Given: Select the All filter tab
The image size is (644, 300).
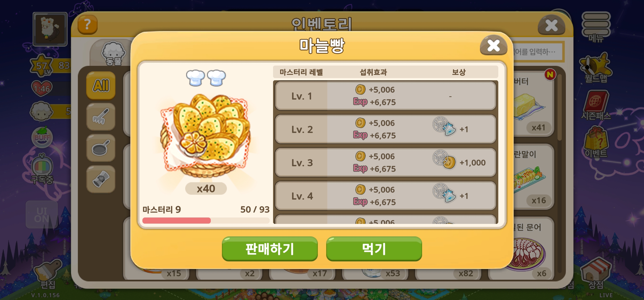Looking at the screenshot, I should pyautogui.click(x=101, y=85).
